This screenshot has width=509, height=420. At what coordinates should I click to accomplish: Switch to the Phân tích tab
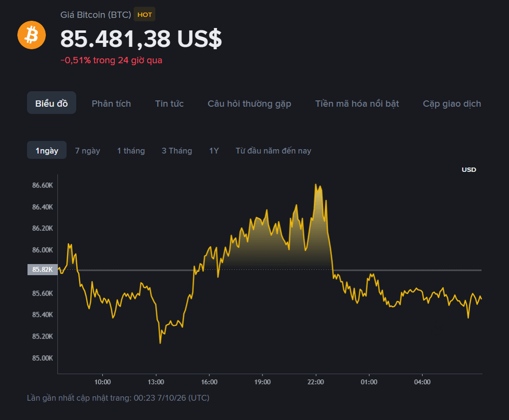pyautogui.click(x=111, y=104)
